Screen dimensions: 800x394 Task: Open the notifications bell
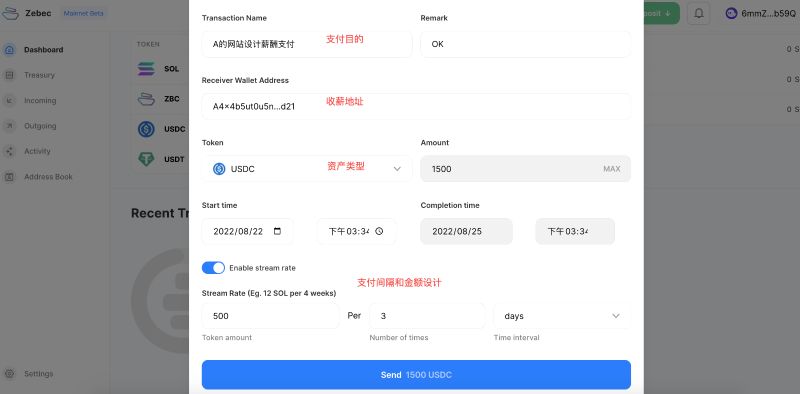[698, 13]
